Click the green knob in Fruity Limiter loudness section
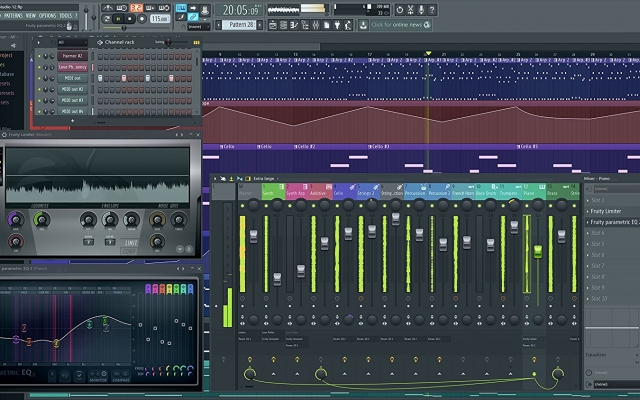Screen dimensions: 640x400 (41, 220)
